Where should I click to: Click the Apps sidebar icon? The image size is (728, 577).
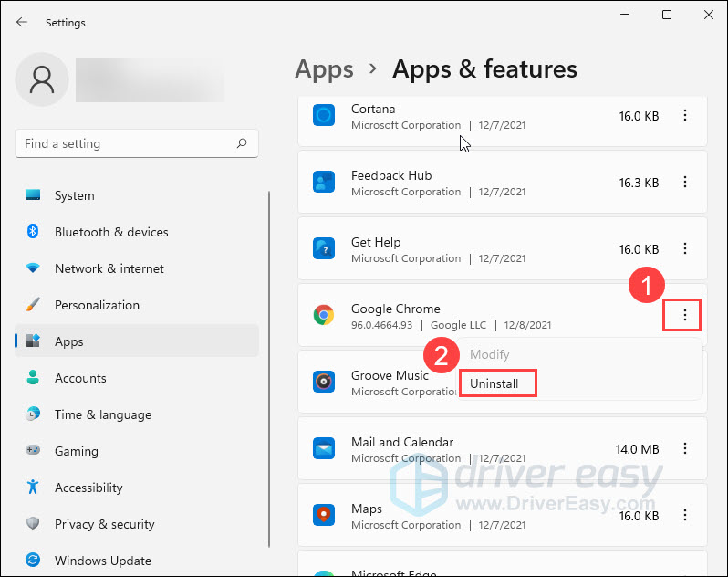point(33,341)
